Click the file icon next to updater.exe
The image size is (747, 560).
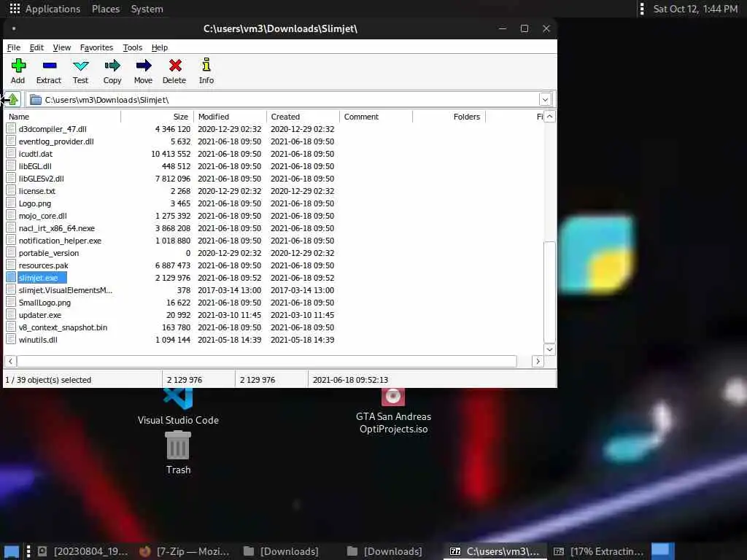tap(11, 315)
